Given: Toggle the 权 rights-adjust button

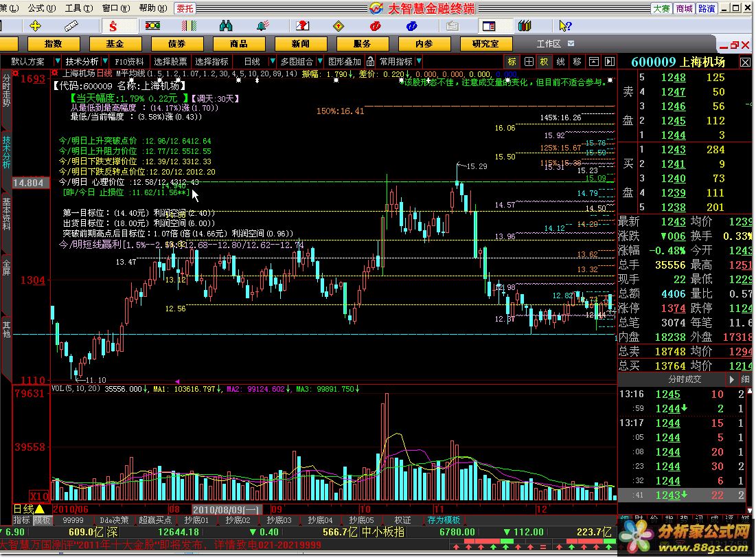Looking at the screenshot, I should [x=545, y=61].
